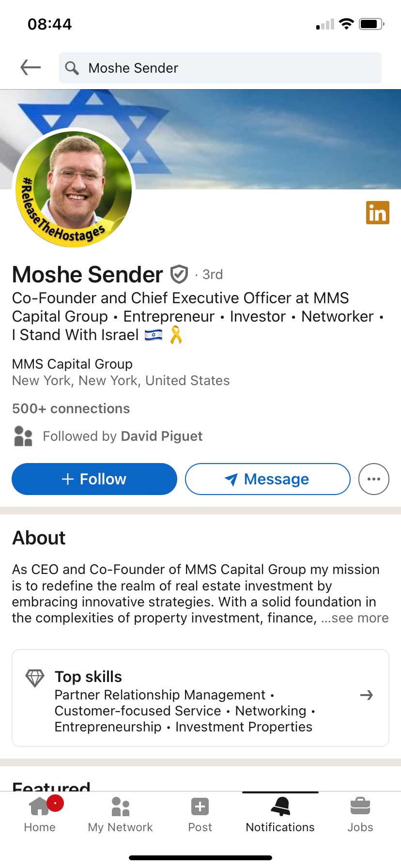
Task: Click the search field containing Moshe Sender
Action: click(x=228, y=68)
